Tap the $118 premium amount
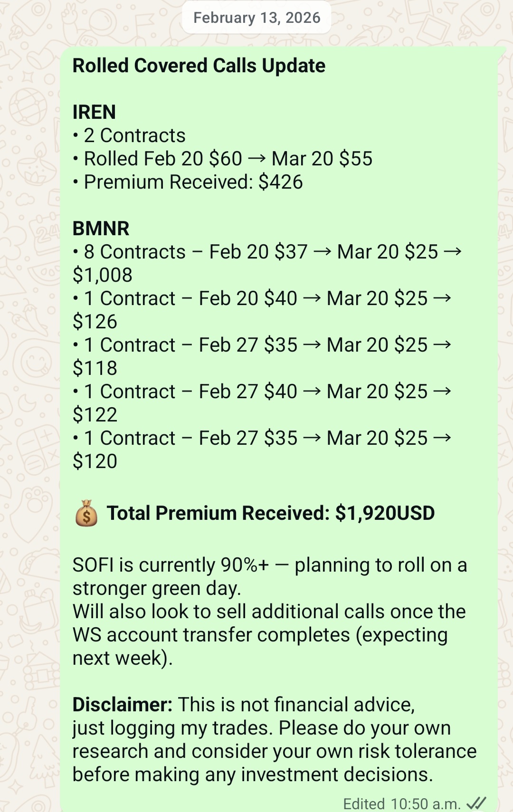The width and height of the screenshot is (513, 812). coord(95,368)
